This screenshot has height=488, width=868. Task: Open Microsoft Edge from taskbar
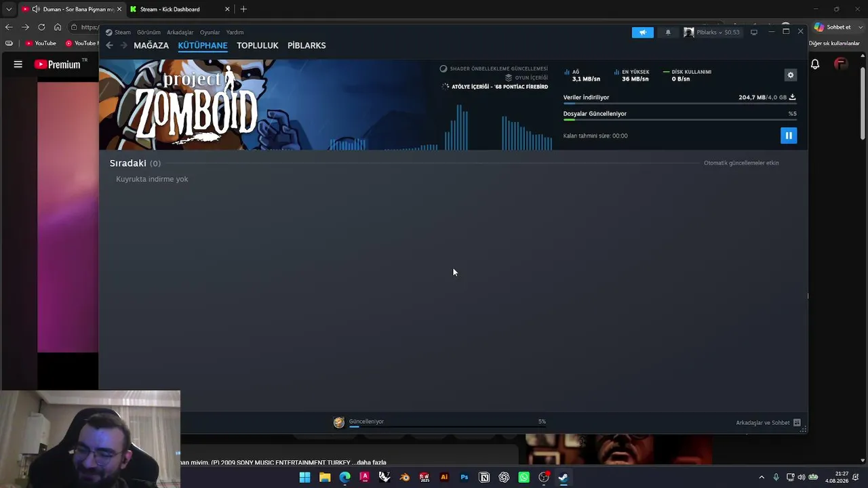pyautogui.click(x=345, y=477)
